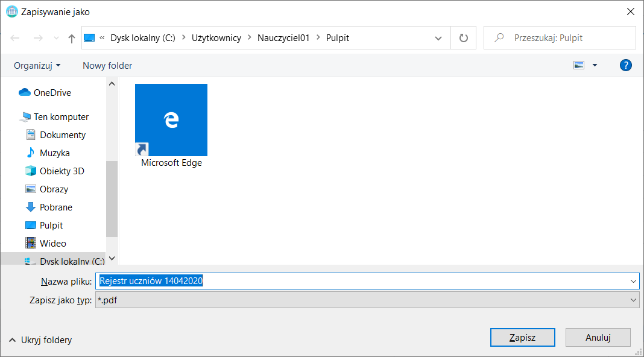Viewport: 644px width, 357px height.
Task: Click the Obrazy picture icon
Action: [x=31, y=189]
